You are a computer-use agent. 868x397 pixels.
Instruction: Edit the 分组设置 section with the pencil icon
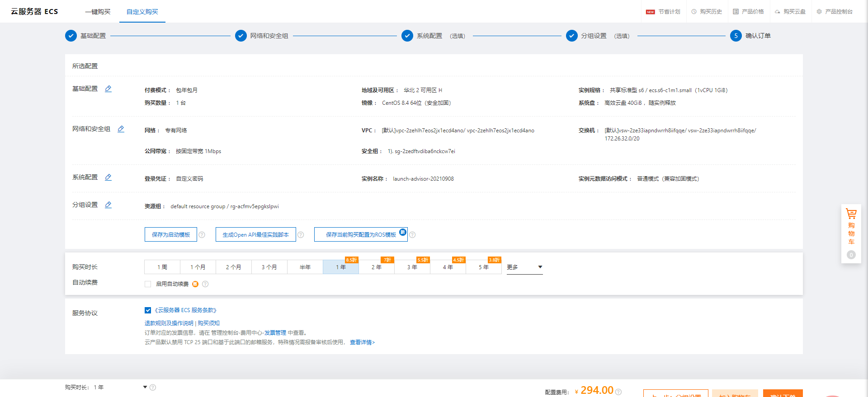click(x=108, y=205)
